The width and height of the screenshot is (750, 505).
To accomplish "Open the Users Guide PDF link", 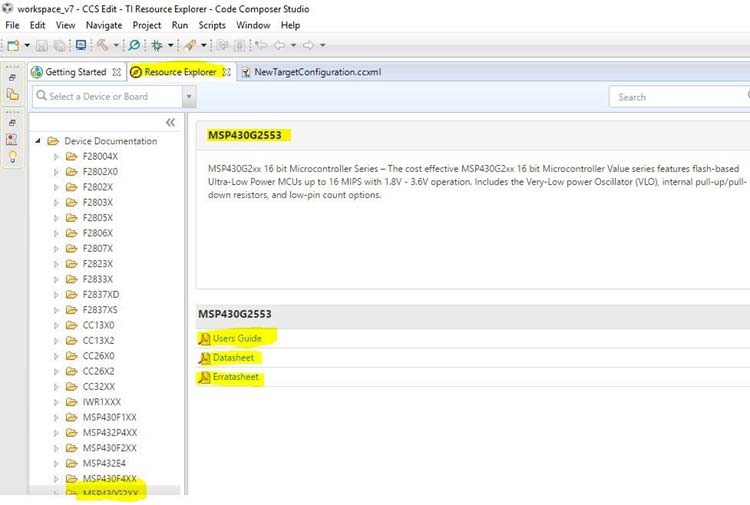I will 237,339.
